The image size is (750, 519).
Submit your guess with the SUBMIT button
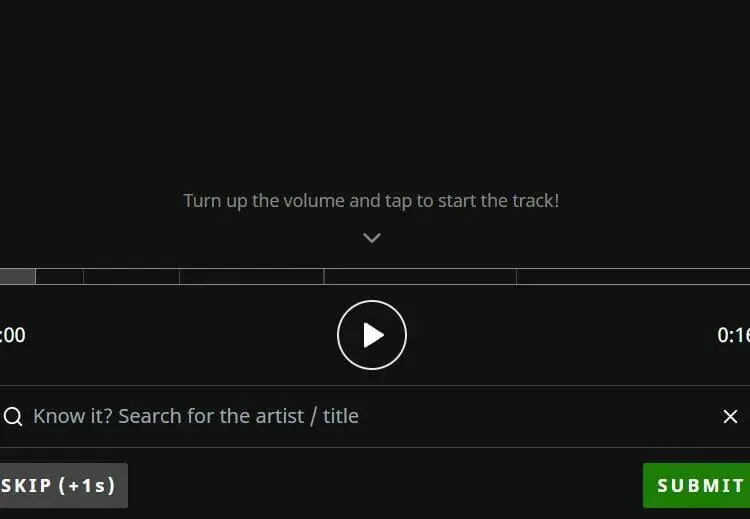pos(696,485)
